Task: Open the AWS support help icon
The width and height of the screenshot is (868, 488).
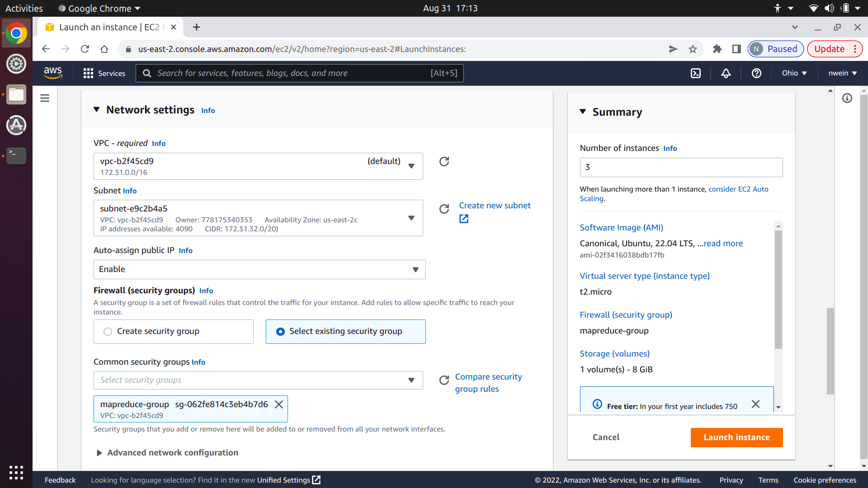Action: [756, 73]
